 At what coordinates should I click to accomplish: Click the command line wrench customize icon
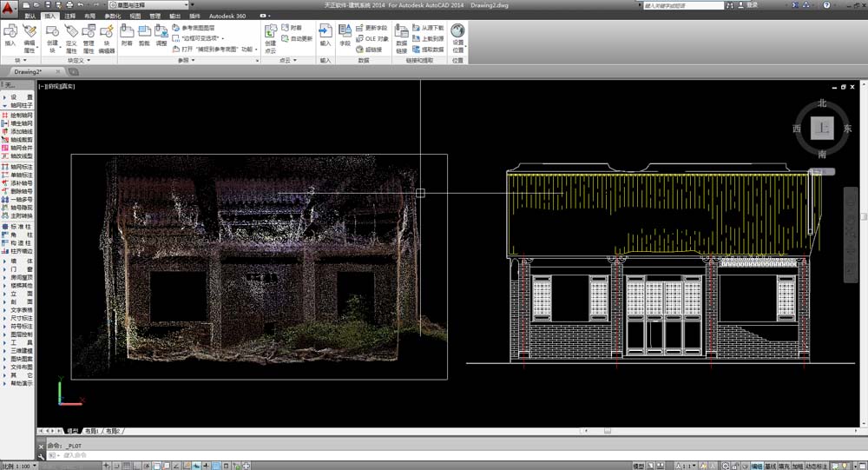(x=42, y=455)
